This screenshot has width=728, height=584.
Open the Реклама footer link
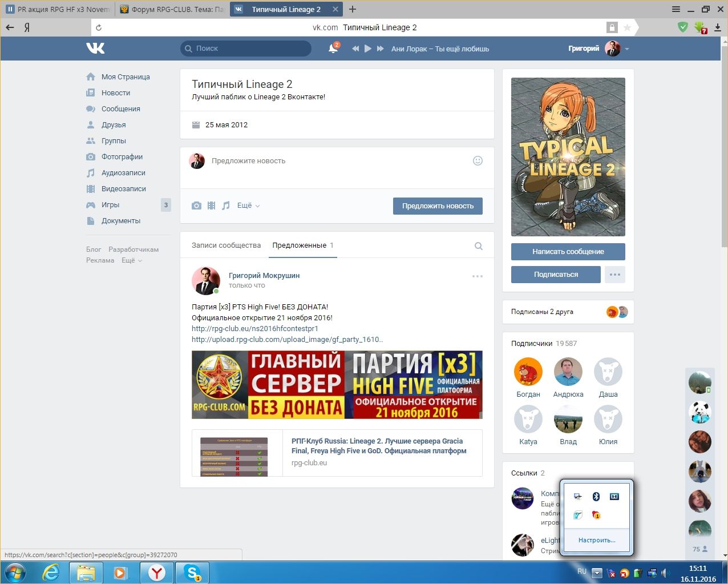pyautogui.click(x=100, y=260)
